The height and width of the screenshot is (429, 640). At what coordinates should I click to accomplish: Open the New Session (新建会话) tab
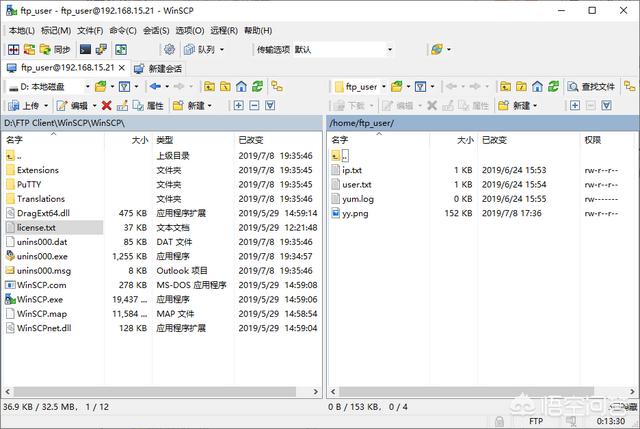click(x=159, y=68)
